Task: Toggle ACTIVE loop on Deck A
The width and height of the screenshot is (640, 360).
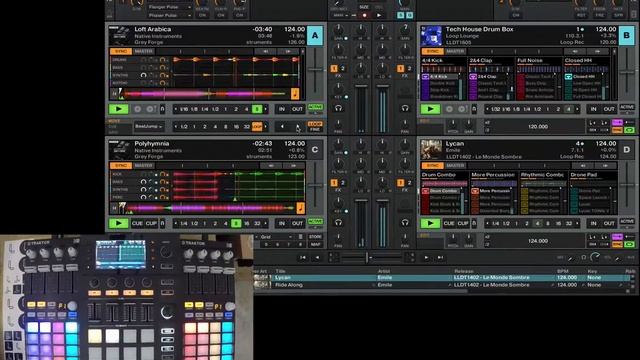Action: (315, 108)
